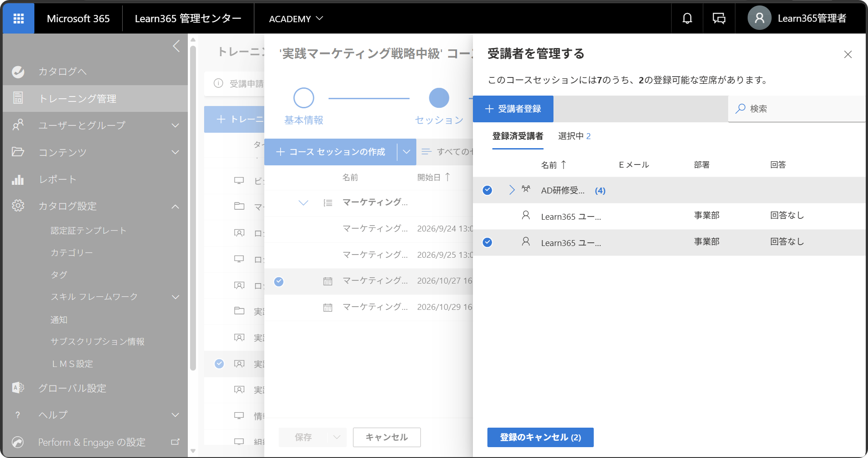868x458 pixels.
Task: Open the ACADEMY dropdown
Action: pos(296,19)
